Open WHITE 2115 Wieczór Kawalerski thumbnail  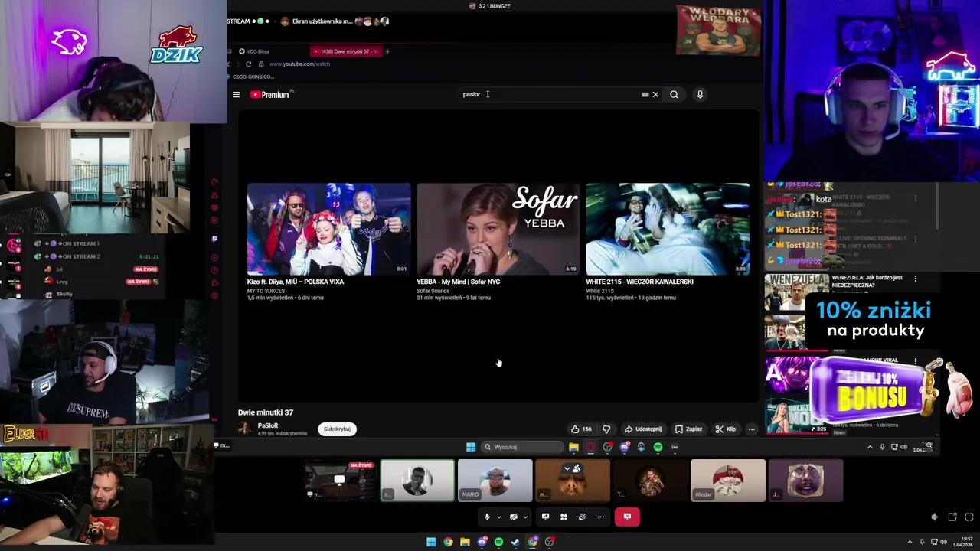668,229
